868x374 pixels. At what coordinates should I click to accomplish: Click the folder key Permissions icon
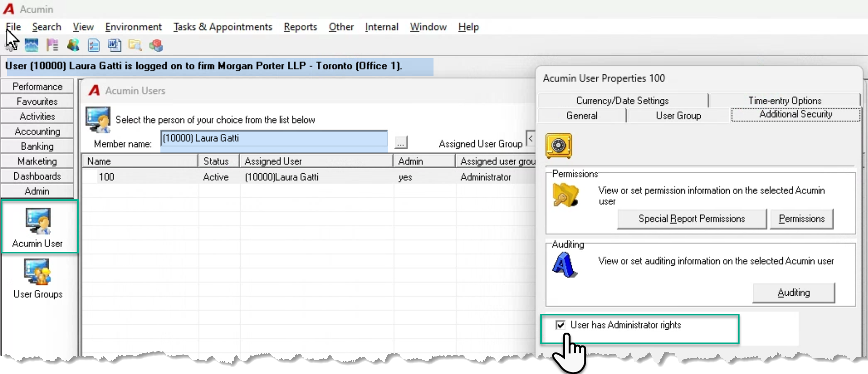(x=565, y=195)
